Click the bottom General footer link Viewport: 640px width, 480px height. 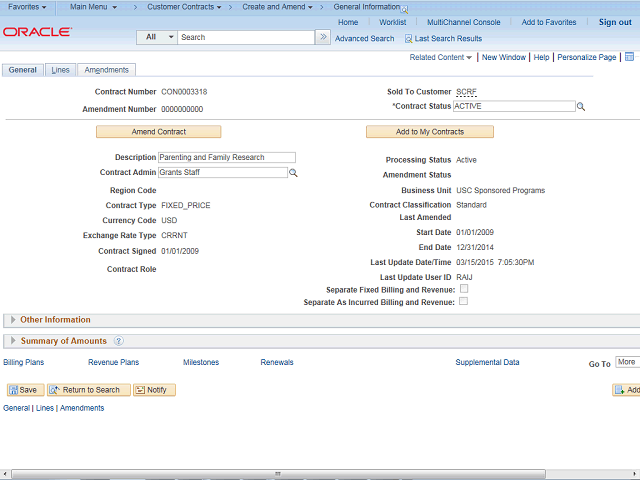coord(16,408)
